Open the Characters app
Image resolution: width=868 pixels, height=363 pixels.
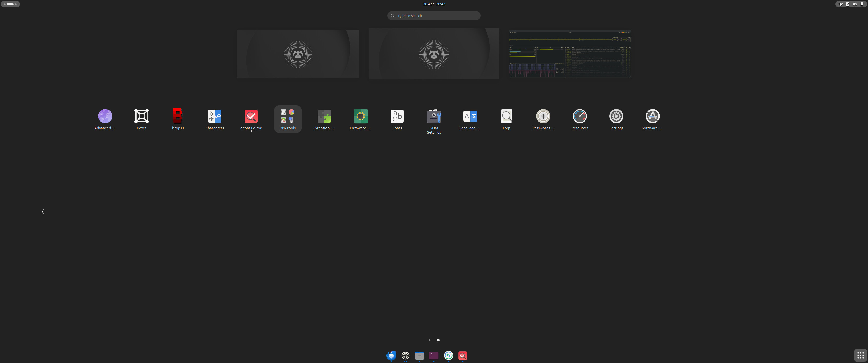click(215, 119)
